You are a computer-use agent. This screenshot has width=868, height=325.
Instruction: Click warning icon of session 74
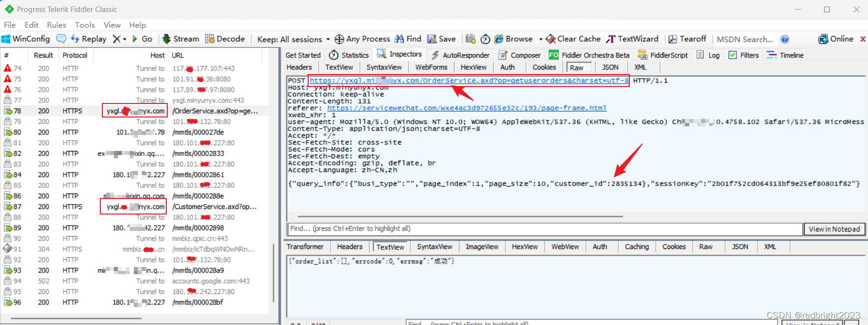point(7,68)
